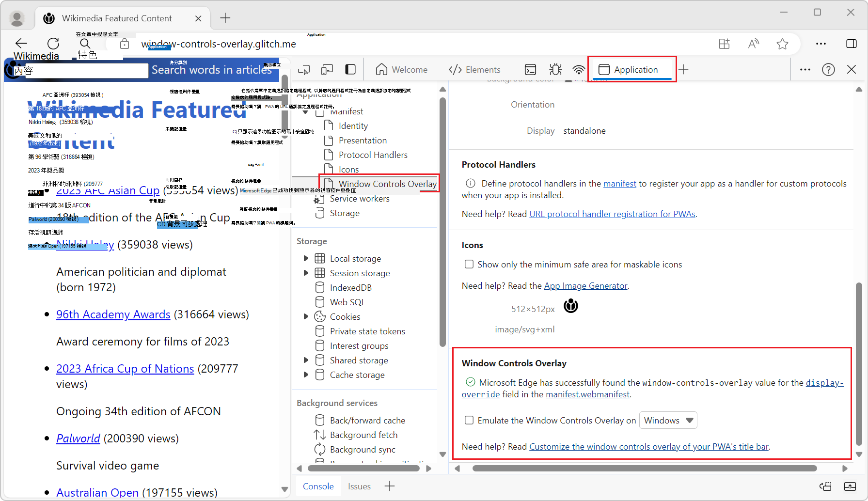Open the Console tool icon
The width and height of the screenshot is (868, 501).
(531, 70)
